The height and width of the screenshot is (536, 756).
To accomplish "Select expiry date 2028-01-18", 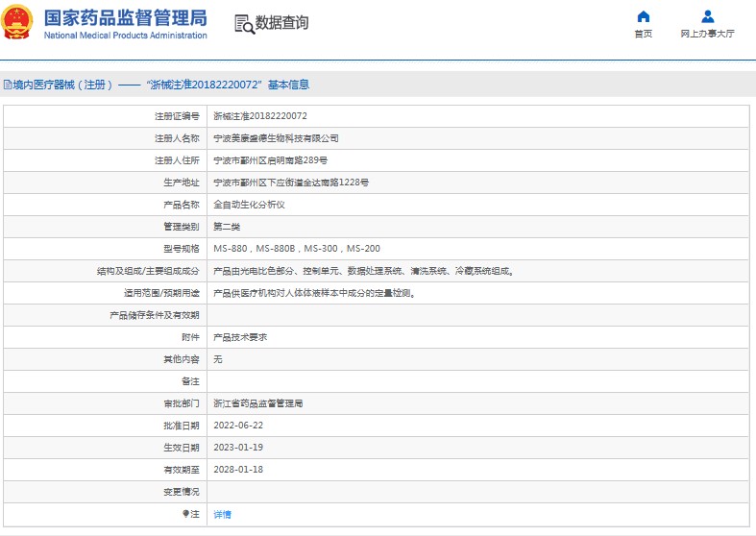I will [x=238, y=470].
